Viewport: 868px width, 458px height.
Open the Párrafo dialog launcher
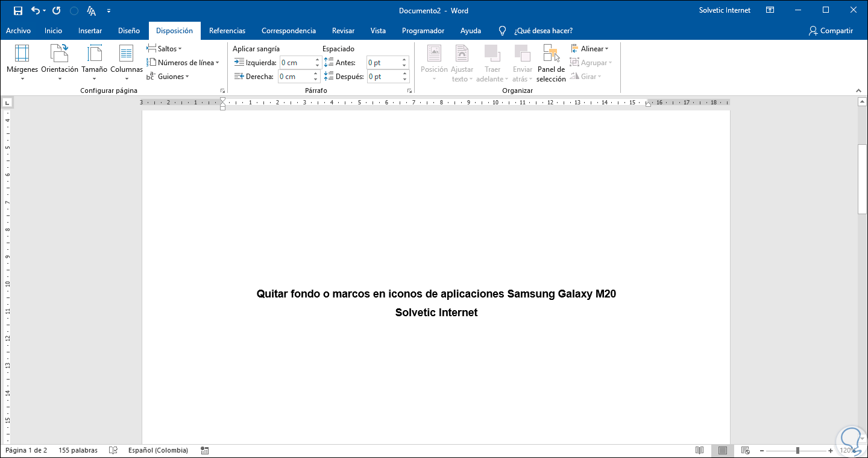[x=410, y=91]
